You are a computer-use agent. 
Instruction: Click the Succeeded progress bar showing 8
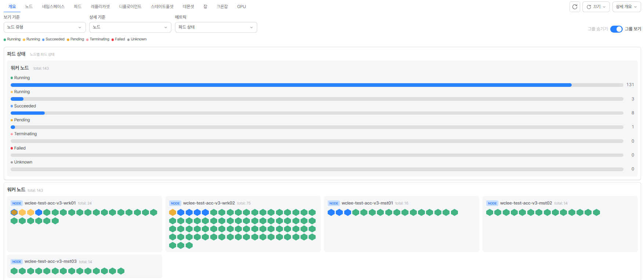pyautogui.click(x=317, y=113)
